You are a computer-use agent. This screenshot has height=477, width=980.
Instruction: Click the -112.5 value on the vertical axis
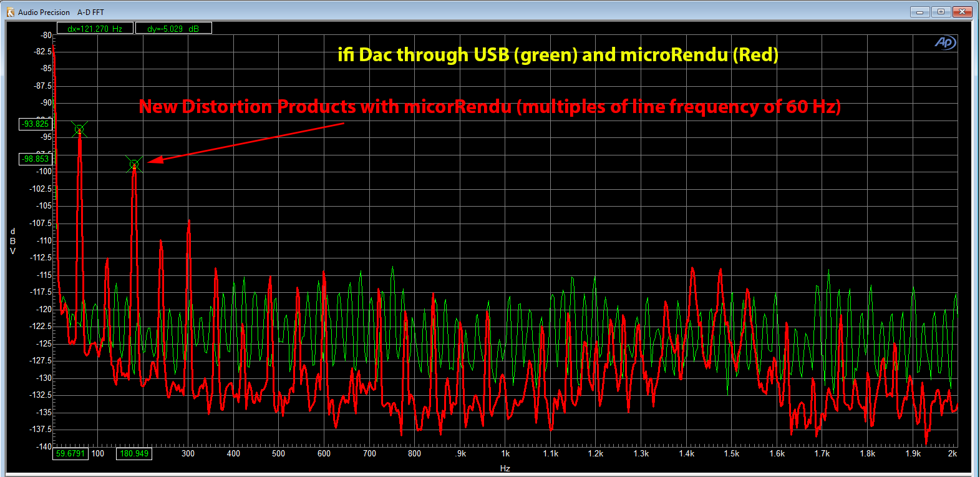(x=41, y=257)
